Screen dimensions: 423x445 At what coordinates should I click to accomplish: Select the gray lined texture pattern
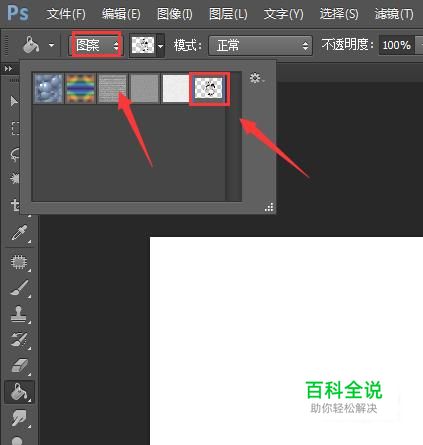112,88
